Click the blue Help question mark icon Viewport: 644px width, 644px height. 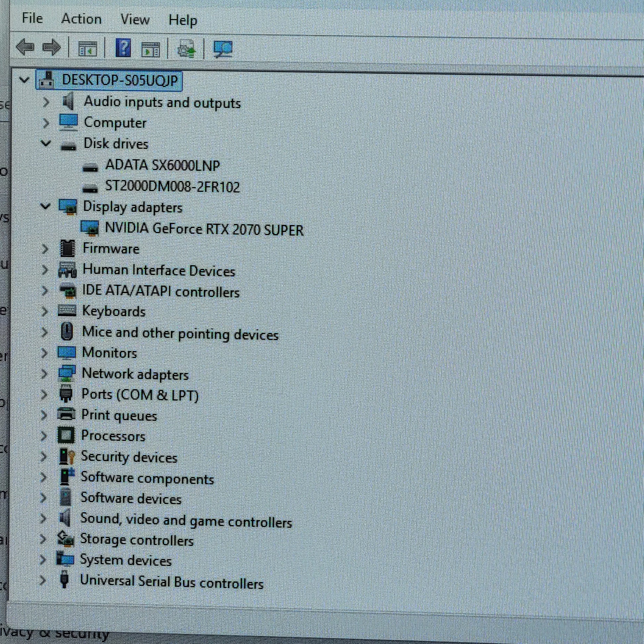(123, 48)
